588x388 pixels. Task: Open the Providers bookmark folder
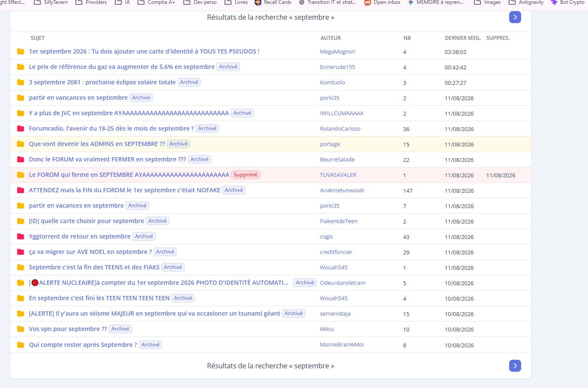91,2
